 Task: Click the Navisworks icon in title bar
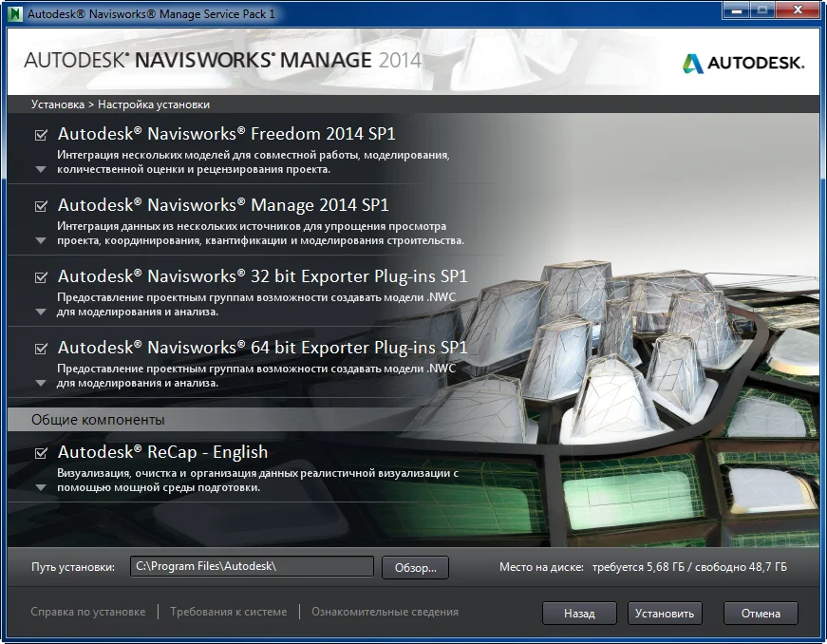pos(14,14)
